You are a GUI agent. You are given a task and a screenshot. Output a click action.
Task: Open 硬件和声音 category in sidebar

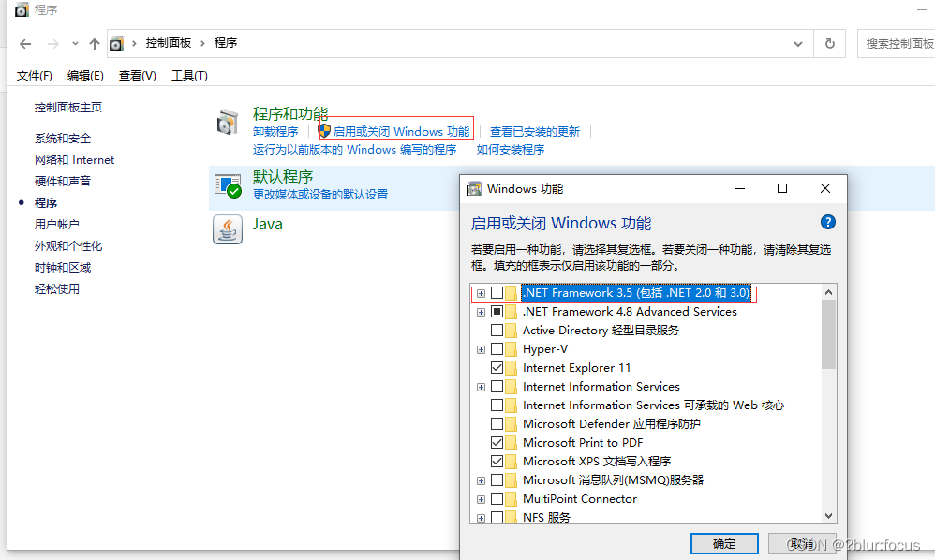(63, 181)
